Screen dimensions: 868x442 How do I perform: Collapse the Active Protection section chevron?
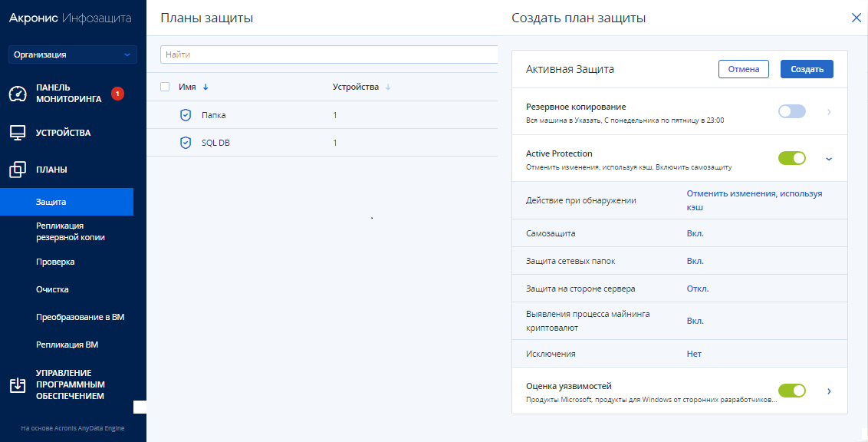829,159
